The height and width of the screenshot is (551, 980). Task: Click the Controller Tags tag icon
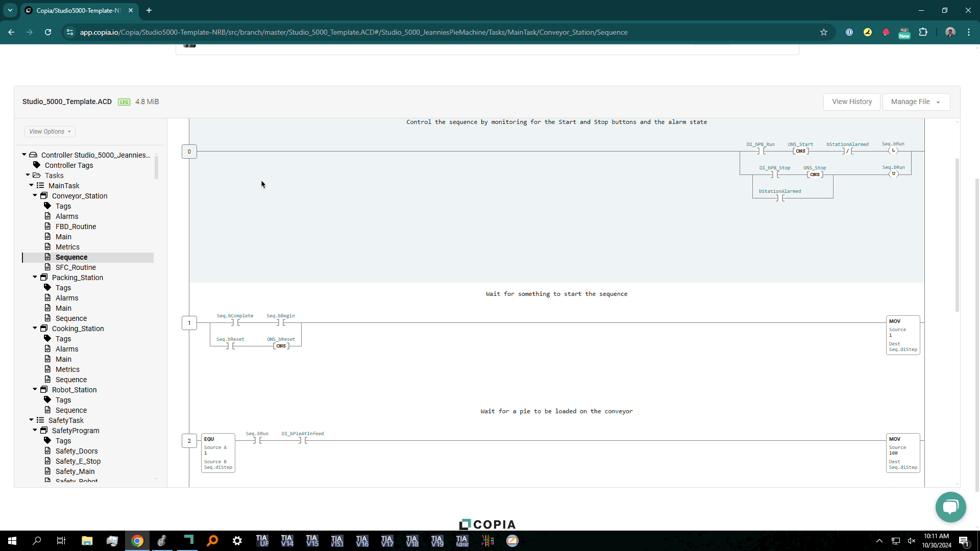click(37, 165)
